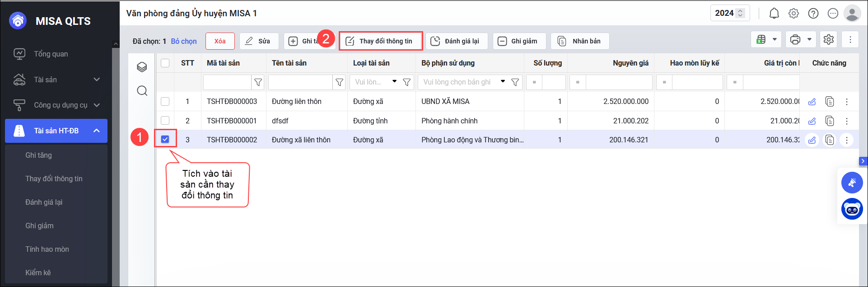Open table settings gear icon

coord(828,40)
